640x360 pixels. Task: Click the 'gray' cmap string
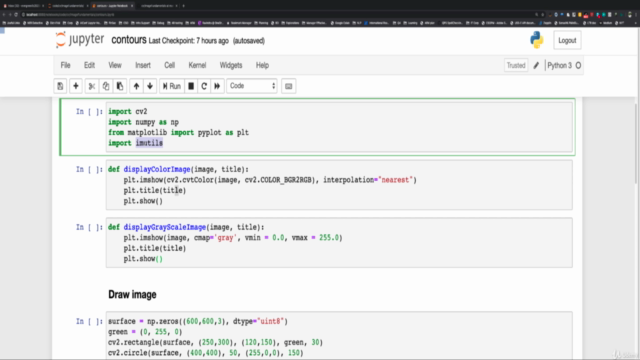[x=225, y=238]
